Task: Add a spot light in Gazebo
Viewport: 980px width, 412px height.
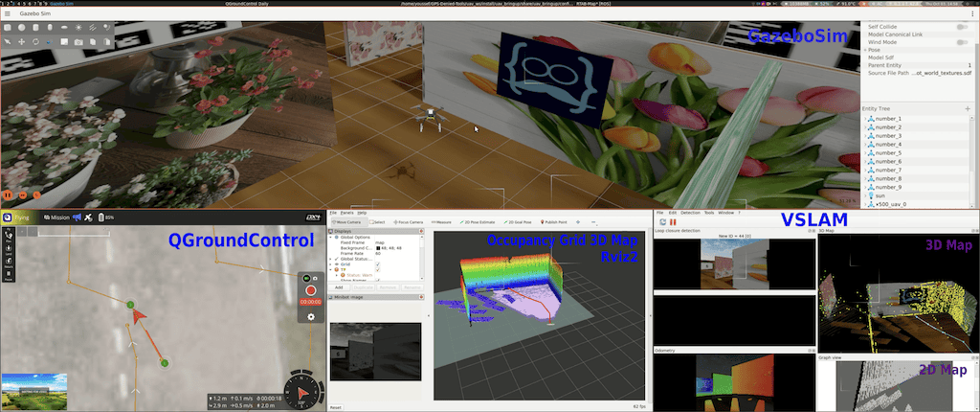Action: [107, 28]
